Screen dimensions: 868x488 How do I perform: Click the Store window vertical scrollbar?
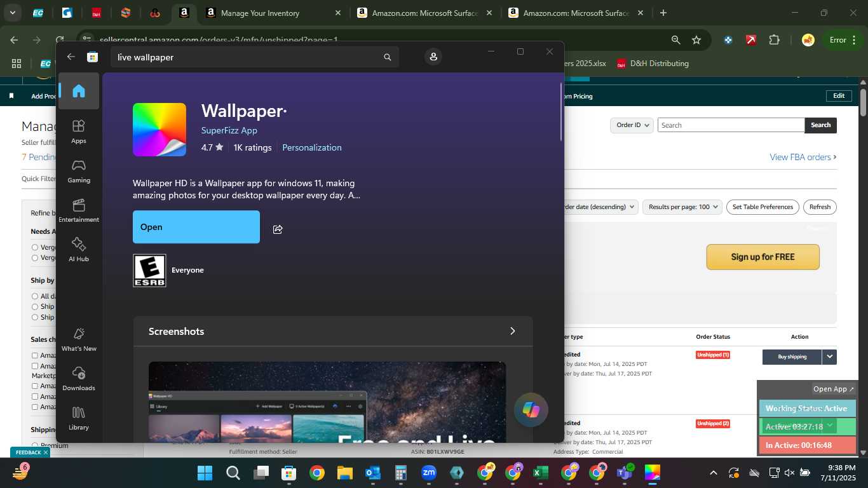click(561, 112)
